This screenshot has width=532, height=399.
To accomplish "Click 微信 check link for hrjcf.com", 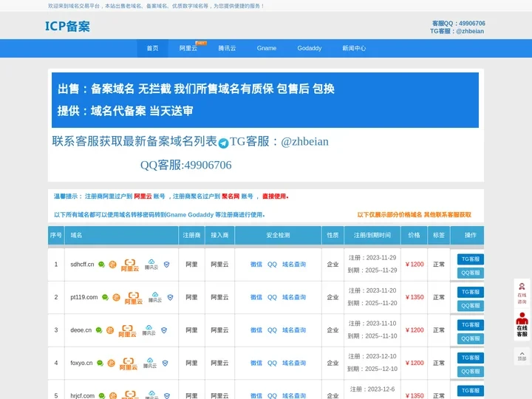I will [256, 395].
